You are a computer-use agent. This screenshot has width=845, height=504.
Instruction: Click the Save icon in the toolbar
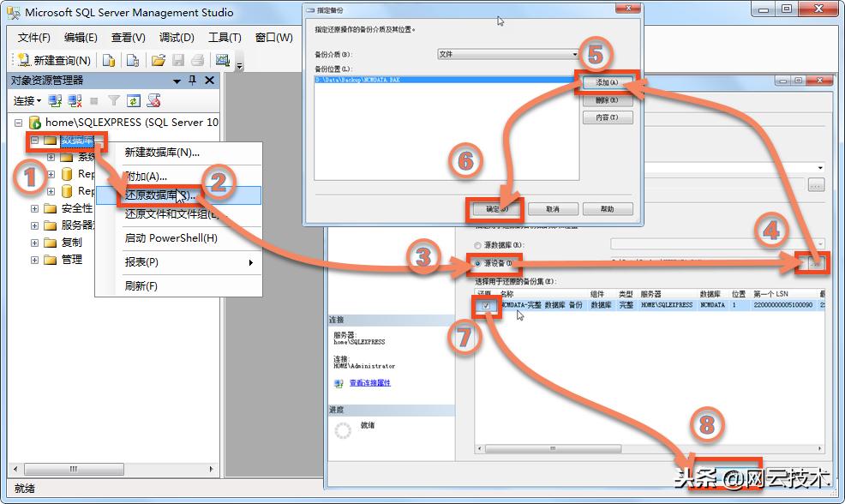(177, 60)
